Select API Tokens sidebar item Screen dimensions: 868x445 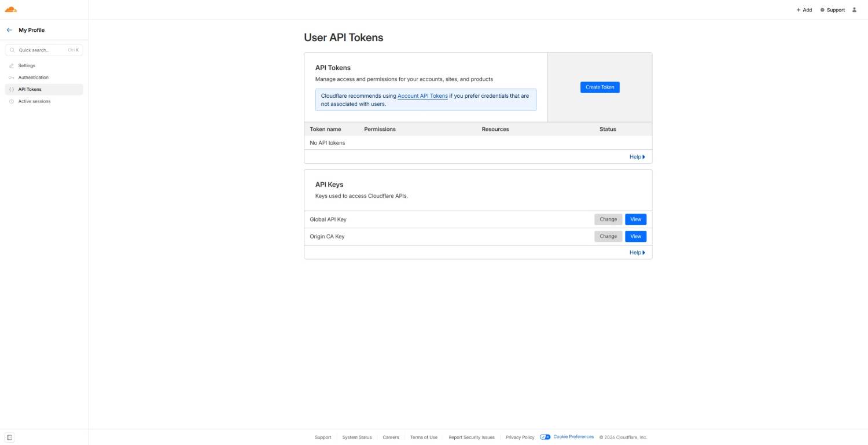point(30,89)
